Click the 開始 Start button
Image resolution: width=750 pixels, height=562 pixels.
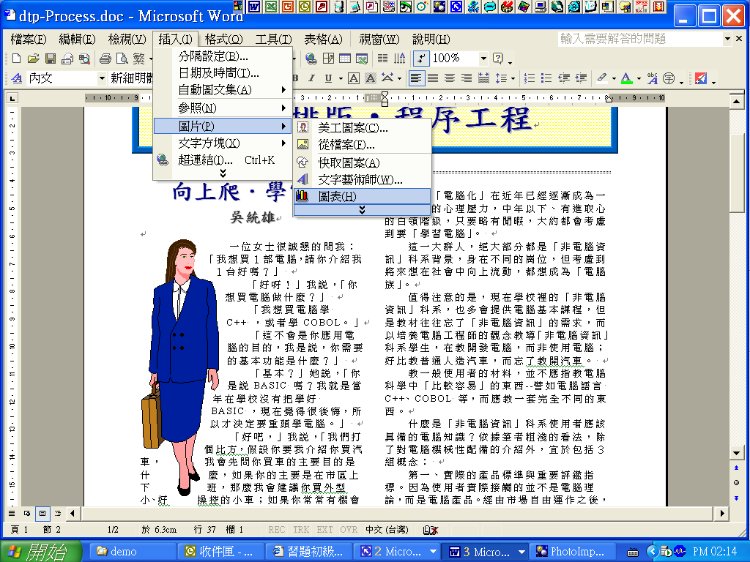pos(41,551)
